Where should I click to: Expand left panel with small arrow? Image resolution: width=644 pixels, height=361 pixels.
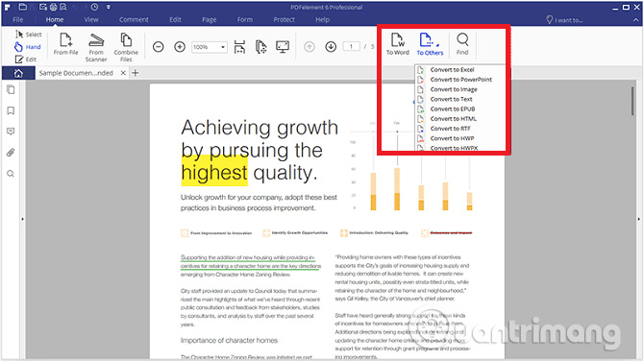(23, 219)
